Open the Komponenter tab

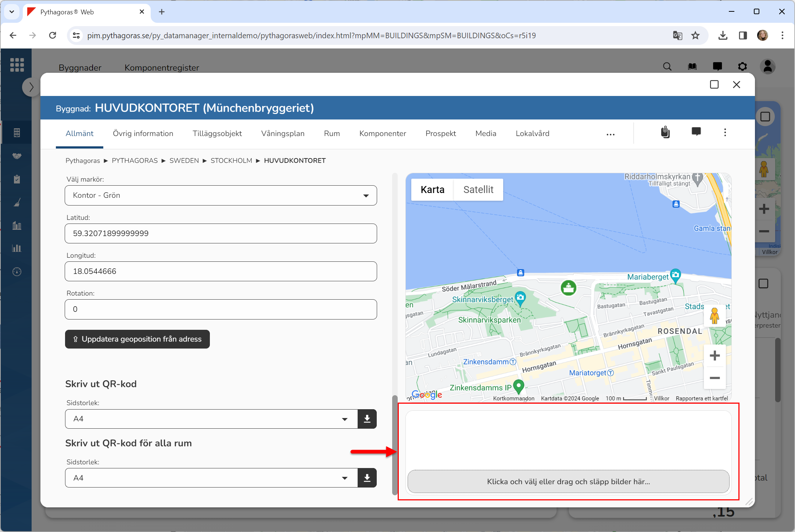(x=383, y=133)
